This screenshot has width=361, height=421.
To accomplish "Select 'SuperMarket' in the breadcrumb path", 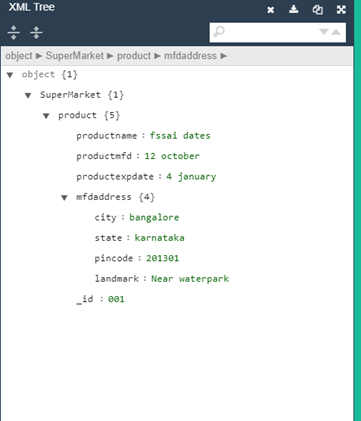I will tap(75, 56).
